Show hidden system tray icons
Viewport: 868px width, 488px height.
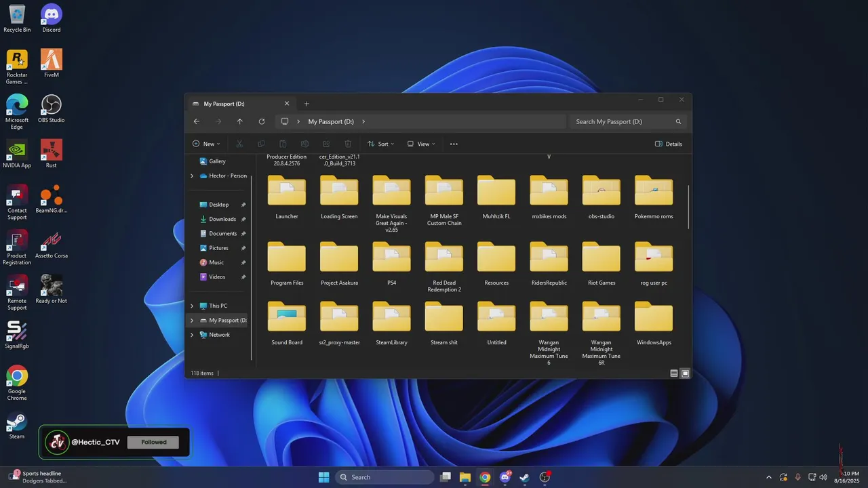pos(768,477)
